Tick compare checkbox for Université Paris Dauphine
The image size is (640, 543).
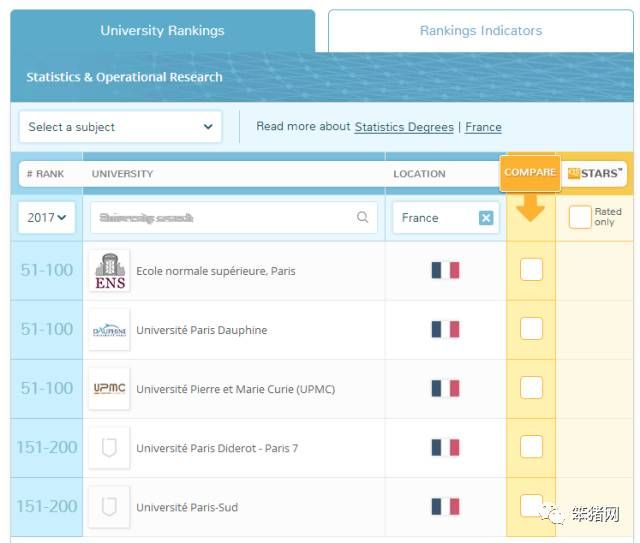click(531, 329)
